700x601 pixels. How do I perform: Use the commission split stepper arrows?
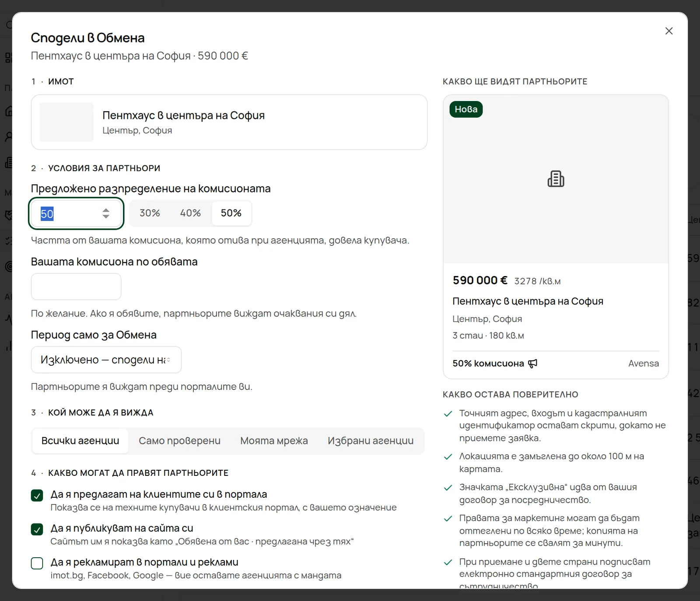(x=106, y=213)
